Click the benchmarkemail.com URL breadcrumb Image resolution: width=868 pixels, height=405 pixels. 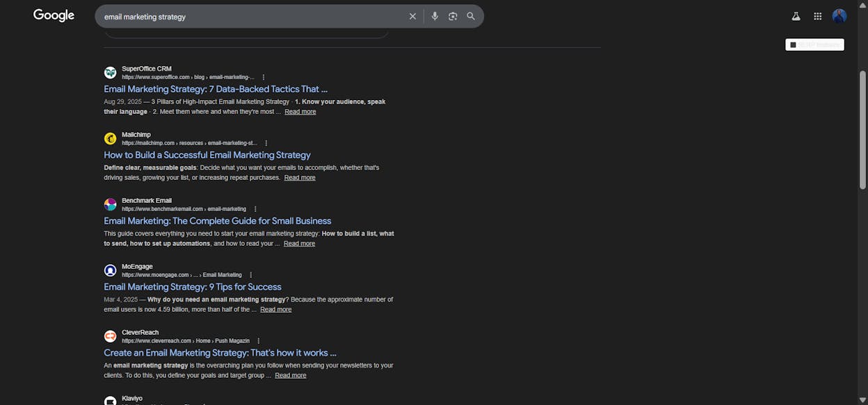(184, 209)
